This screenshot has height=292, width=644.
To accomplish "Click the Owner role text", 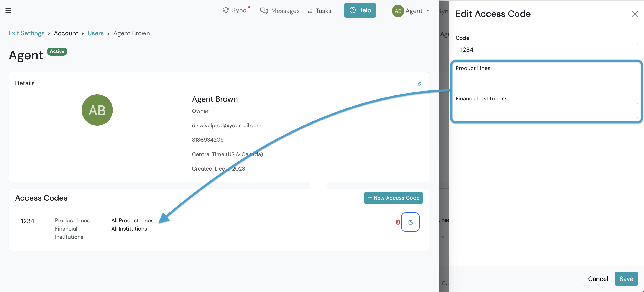I will [200, 111].
